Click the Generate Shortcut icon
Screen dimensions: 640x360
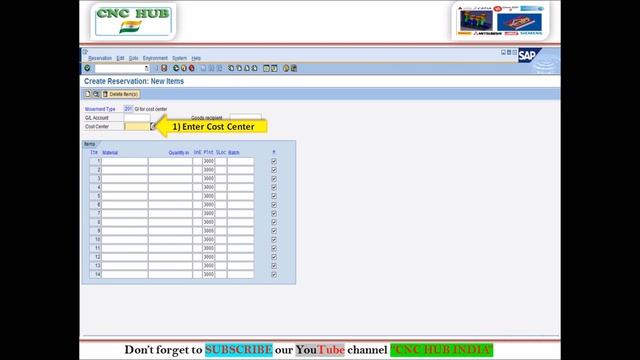274,68
